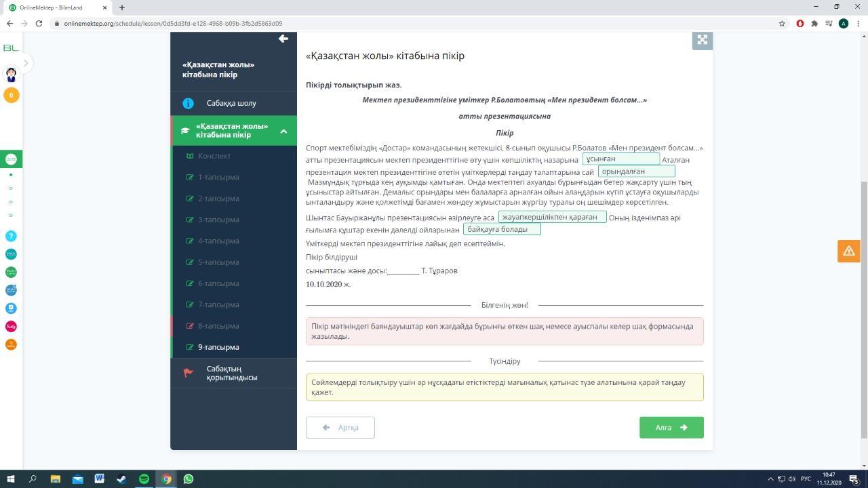Open the жауапкершілікпен қараған answer dropdown

click(553, 218)
